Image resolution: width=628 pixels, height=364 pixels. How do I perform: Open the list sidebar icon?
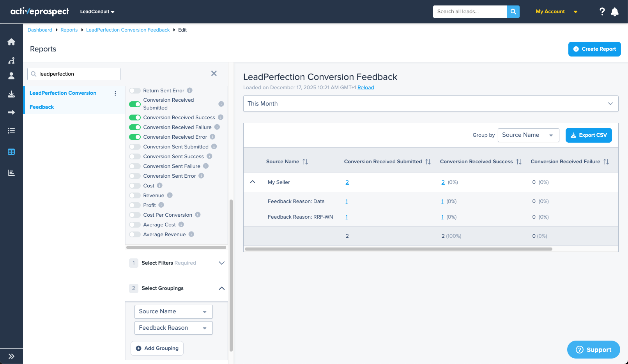pyautogui.click(x=11, y=131)
